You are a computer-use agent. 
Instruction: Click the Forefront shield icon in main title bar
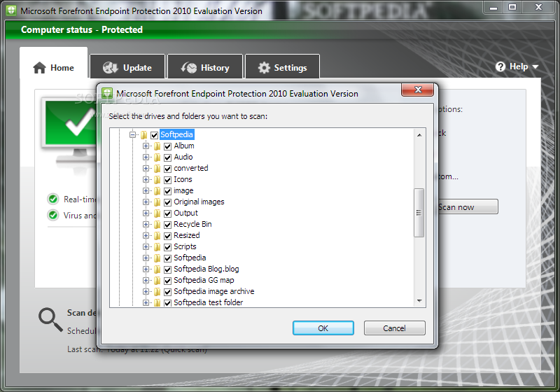pos(11,10)
